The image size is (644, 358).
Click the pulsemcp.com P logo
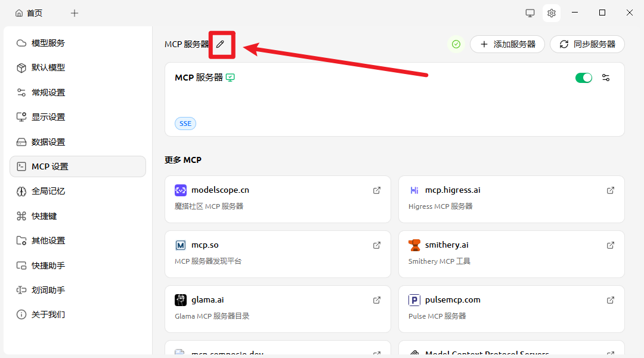click(414, 300)
